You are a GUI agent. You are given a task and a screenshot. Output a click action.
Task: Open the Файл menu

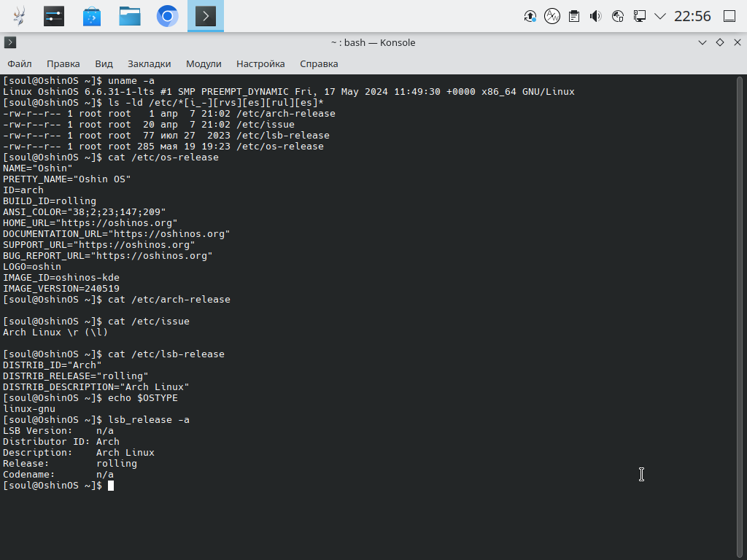point(20,64)
